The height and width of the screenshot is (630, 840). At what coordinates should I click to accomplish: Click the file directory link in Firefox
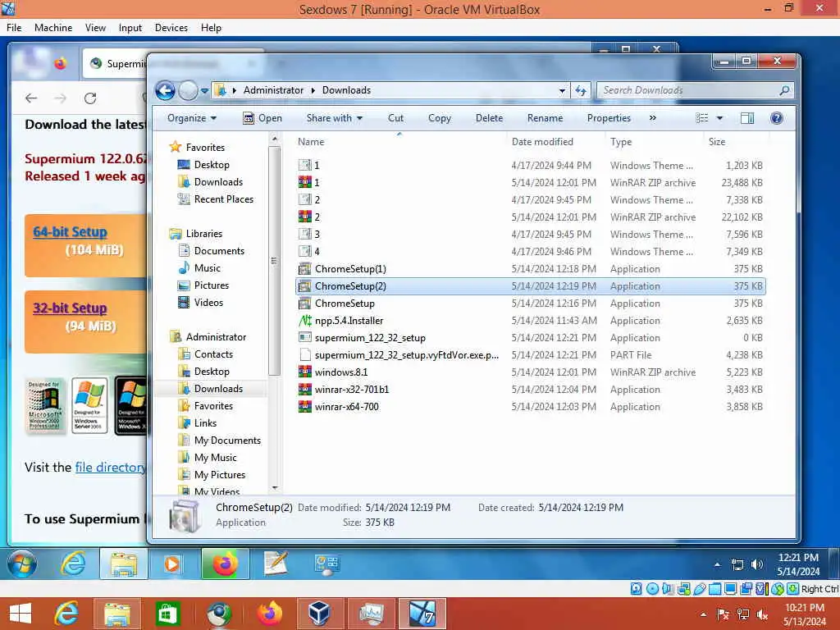point(111,467)
